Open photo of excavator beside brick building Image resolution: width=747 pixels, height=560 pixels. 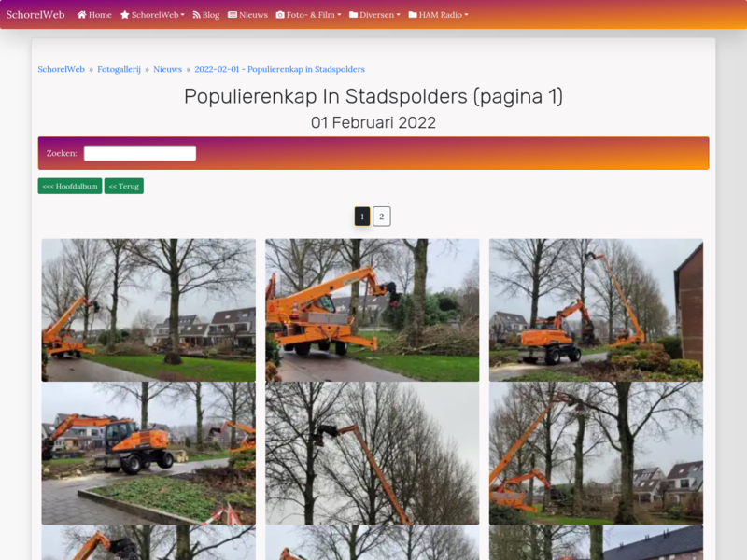click(596, 310)
